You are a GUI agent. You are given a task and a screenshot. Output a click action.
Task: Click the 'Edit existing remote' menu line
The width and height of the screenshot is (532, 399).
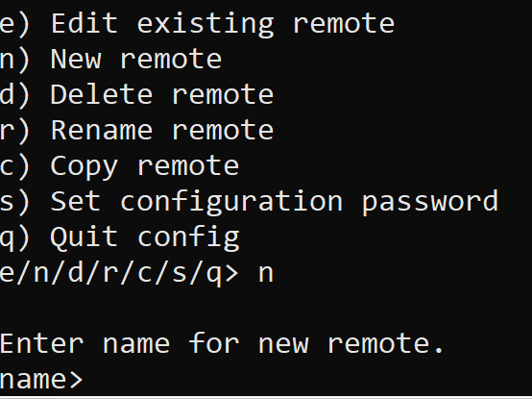pyautogui.click(x=197, y=24)
